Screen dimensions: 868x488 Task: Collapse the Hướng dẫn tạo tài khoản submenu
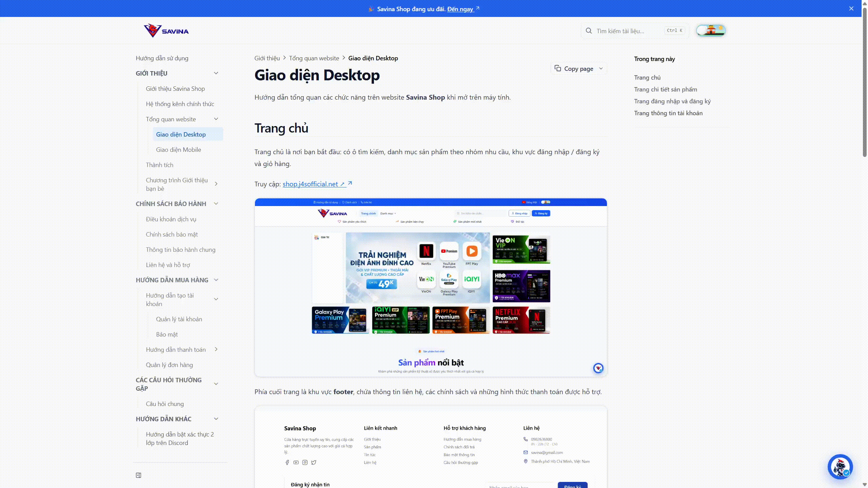(x=216, y=299)
